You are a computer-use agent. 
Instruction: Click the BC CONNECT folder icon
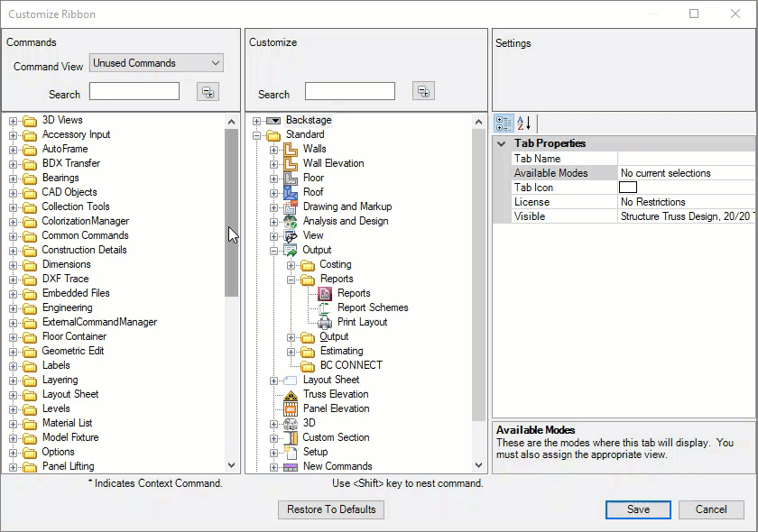point(308,366)
